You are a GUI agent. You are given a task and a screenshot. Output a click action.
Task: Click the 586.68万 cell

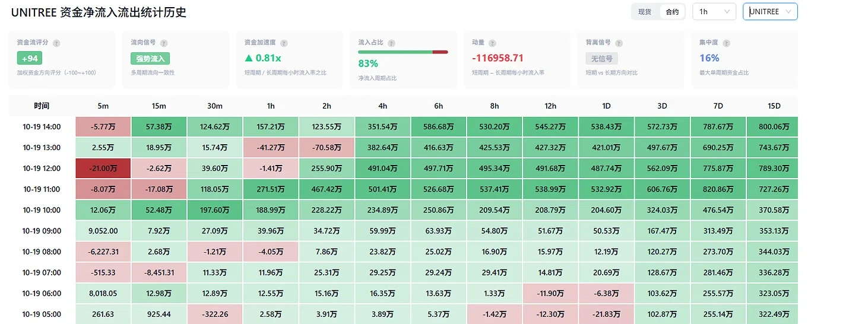tap(438, 127)
